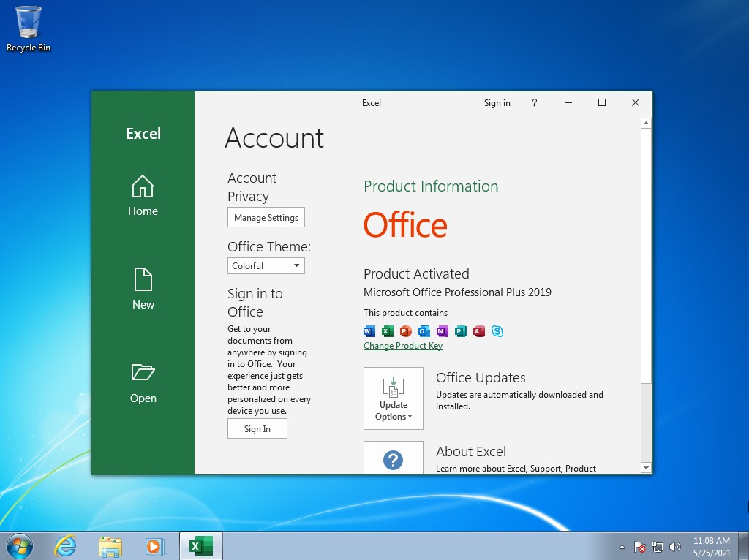Click the Sign in to Office heading
Screen dimensions: 749x560
coord(255,302)
